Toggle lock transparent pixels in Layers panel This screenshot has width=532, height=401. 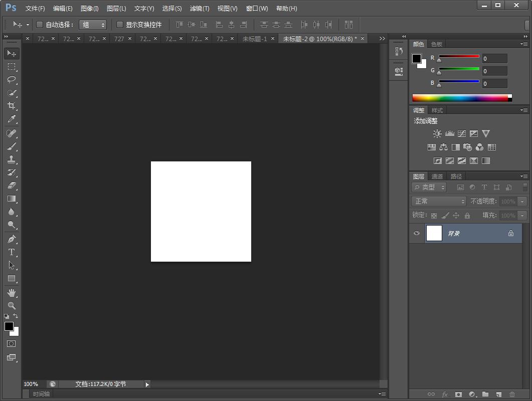point(433,215)
